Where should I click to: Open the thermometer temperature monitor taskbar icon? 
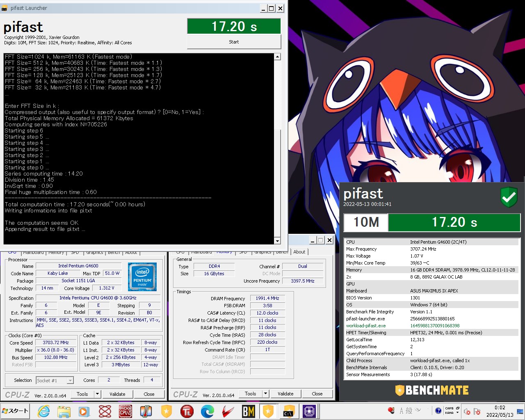pyautogui.click(x=146, y=411)
